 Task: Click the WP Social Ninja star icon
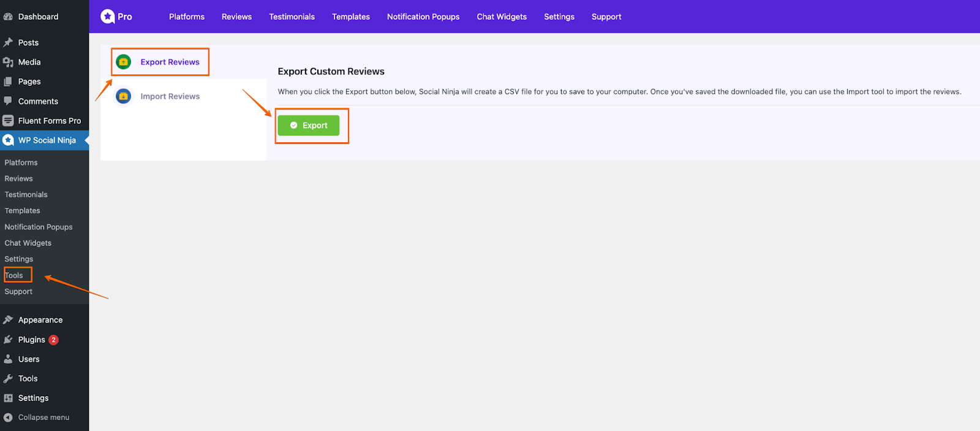click(x=8, y=140)
